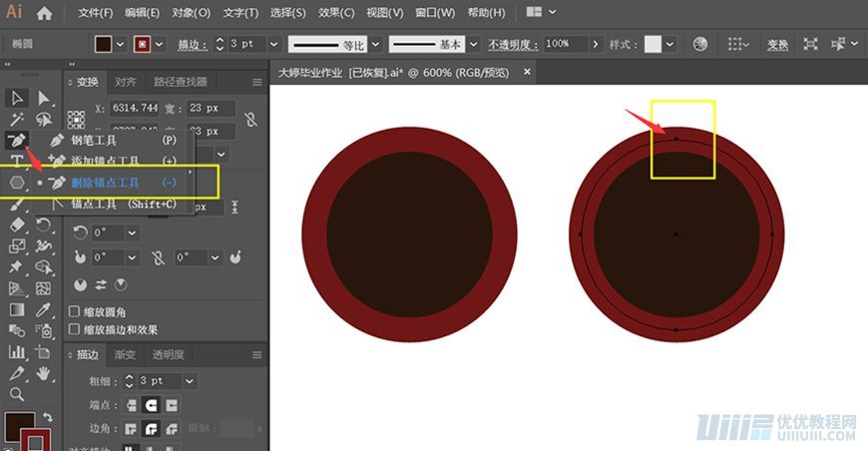Select the Hand tool
The height and width of the screenshot is (451, 868).
click(x=43, y=373)
